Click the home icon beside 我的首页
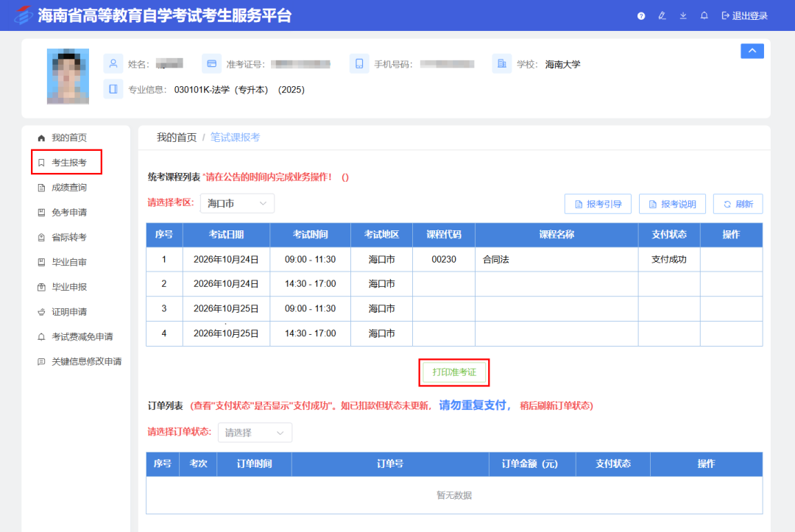Screen dimensions: 795x532 [x=41, y=138]
